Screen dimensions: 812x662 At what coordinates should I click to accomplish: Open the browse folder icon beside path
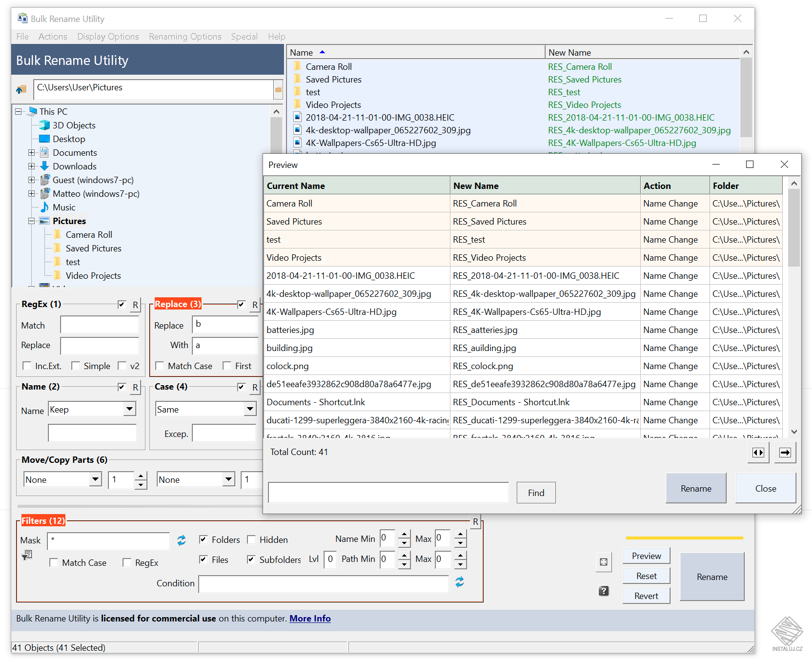[278, 89]
